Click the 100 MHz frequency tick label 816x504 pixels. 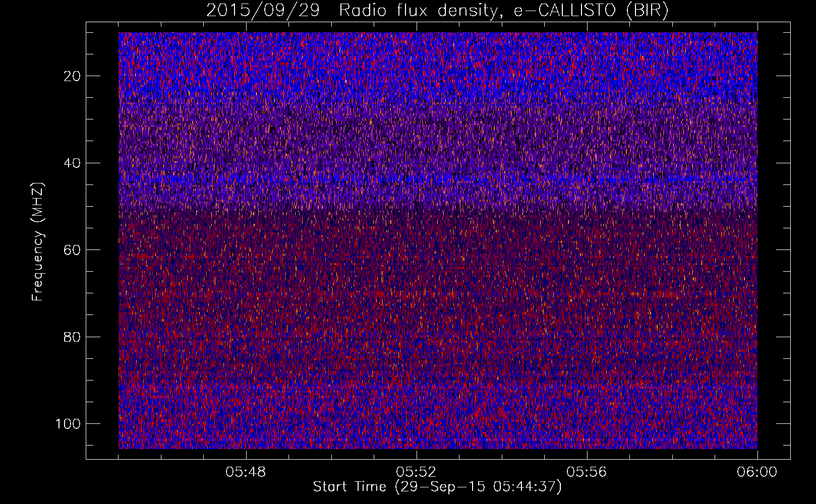68,424
